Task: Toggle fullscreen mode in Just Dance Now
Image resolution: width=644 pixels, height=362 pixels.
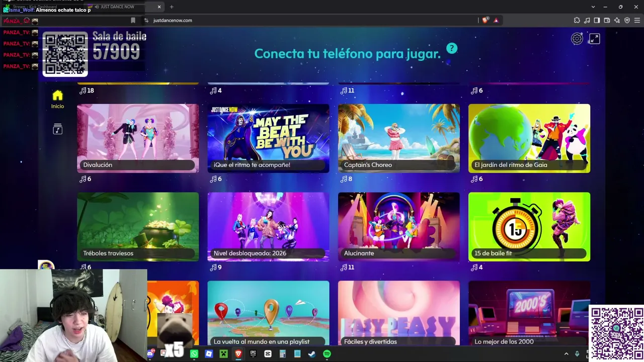Action: point(594,39)
